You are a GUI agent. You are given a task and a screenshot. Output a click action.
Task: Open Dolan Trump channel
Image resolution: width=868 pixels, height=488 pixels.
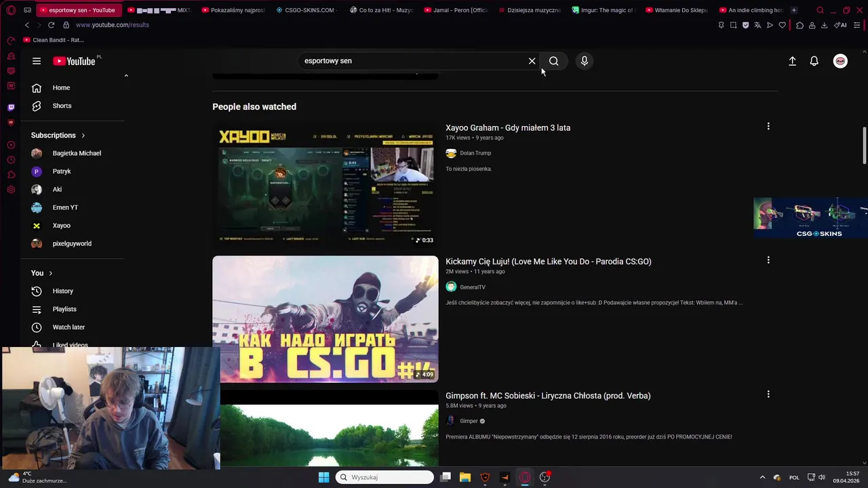475,153
